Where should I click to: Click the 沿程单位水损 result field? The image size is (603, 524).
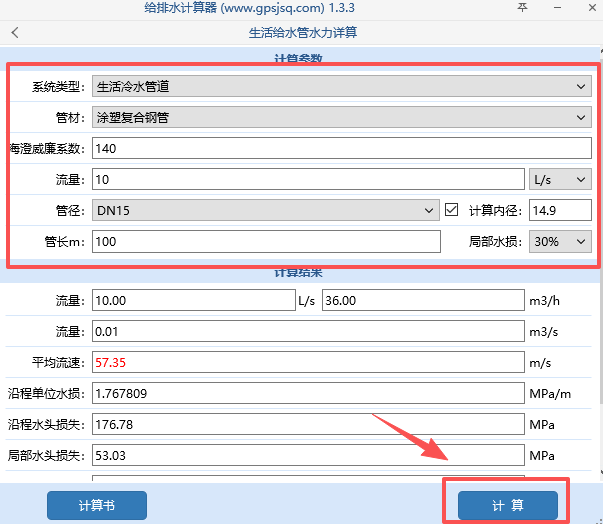pyautogui.click(x=306, y=393)
